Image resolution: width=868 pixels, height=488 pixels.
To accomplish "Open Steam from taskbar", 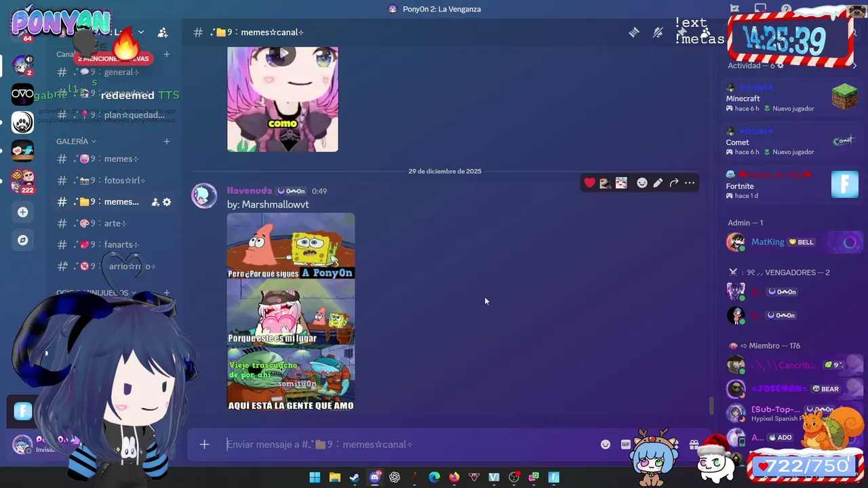I will pyautogui.click(x=354, y=477).
